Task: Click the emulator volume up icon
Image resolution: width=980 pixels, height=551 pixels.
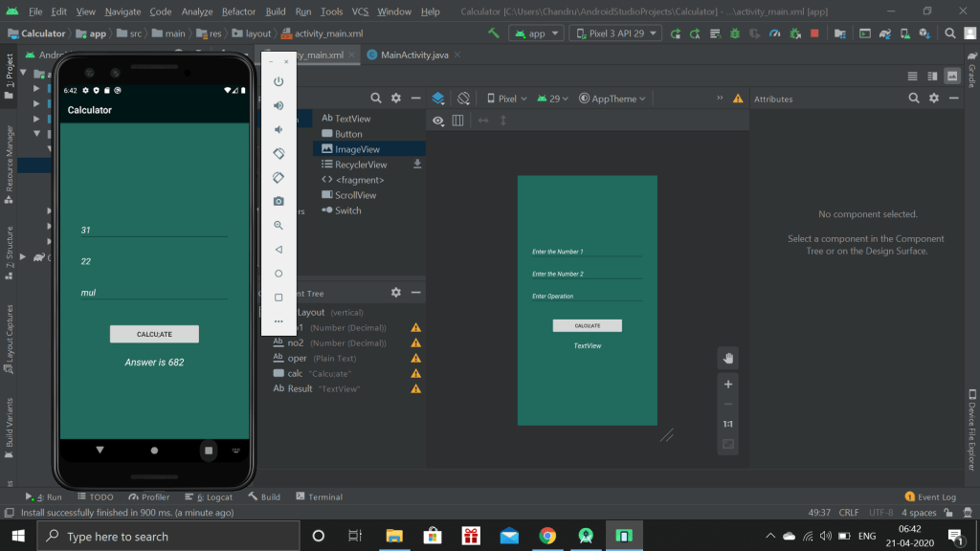Action: pyautogui.click(x=278, y=105)
